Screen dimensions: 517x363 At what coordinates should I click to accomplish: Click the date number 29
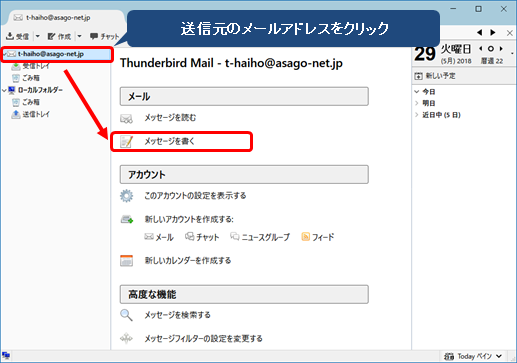click(x=425, y=54)
